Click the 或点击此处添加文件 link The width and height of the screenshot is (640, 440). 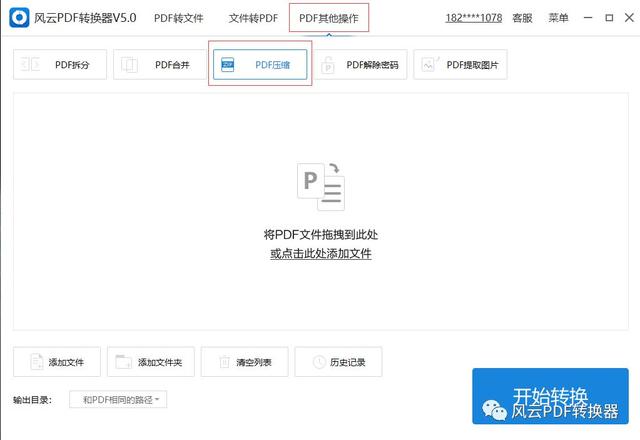tap(321, 253)
